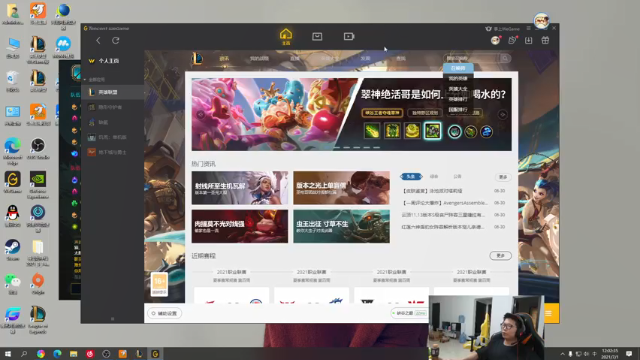This screenshot has height=360, width=640.
Task: Click the first green item icon in the banner
Action: (372, 131)
